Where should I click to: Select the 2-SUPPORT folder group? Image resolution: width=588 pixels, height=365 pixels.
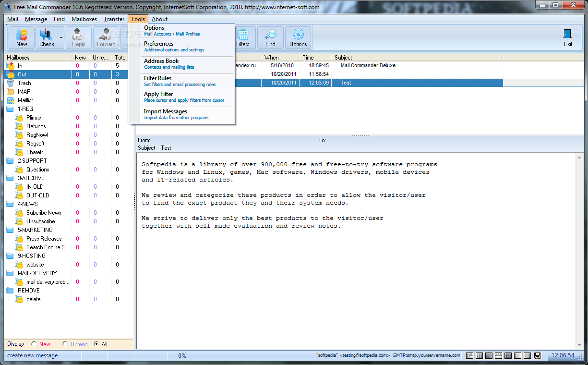(32, 161)
